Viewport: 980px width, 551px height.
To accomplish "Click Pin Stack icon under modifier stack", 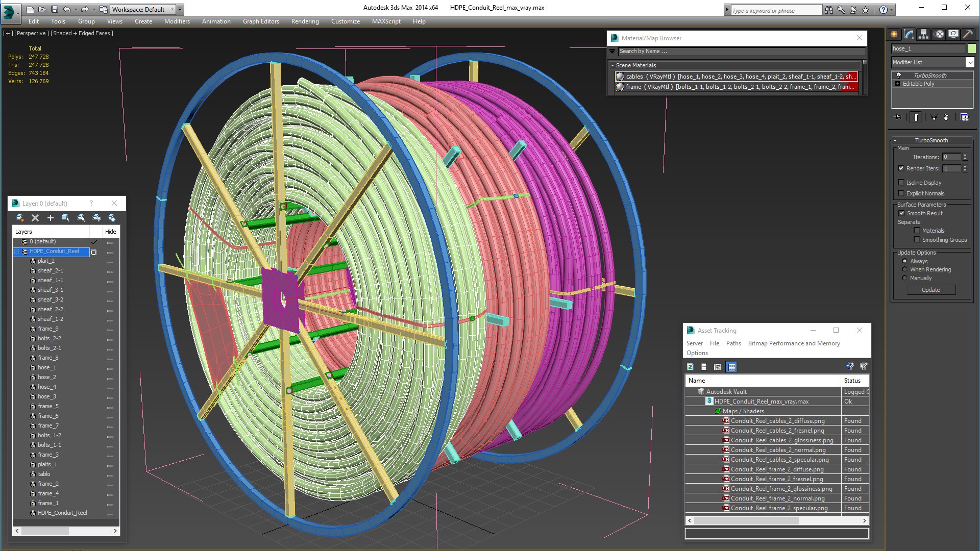I will [898, 117].
